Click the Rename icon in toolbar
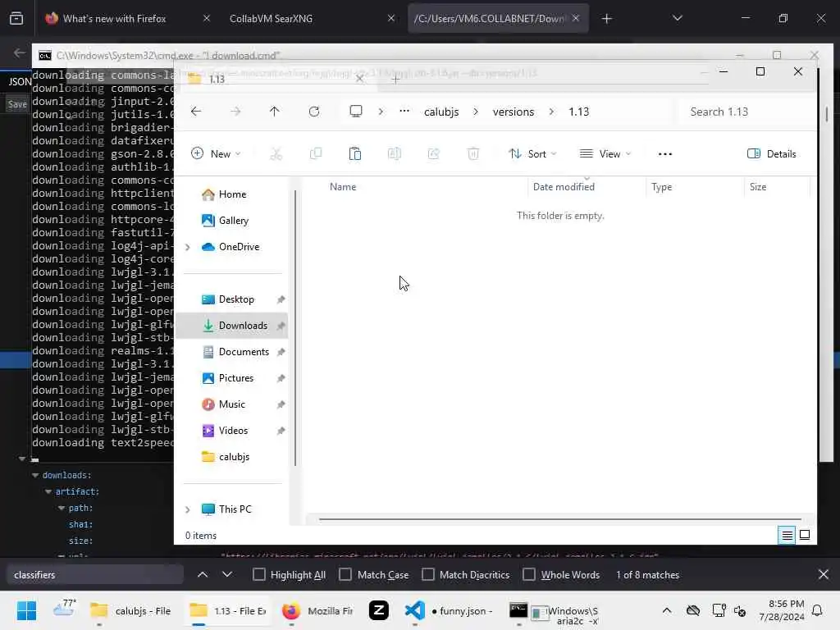The height and width of the screenshot is (630, 840). [x=395, y=154]
